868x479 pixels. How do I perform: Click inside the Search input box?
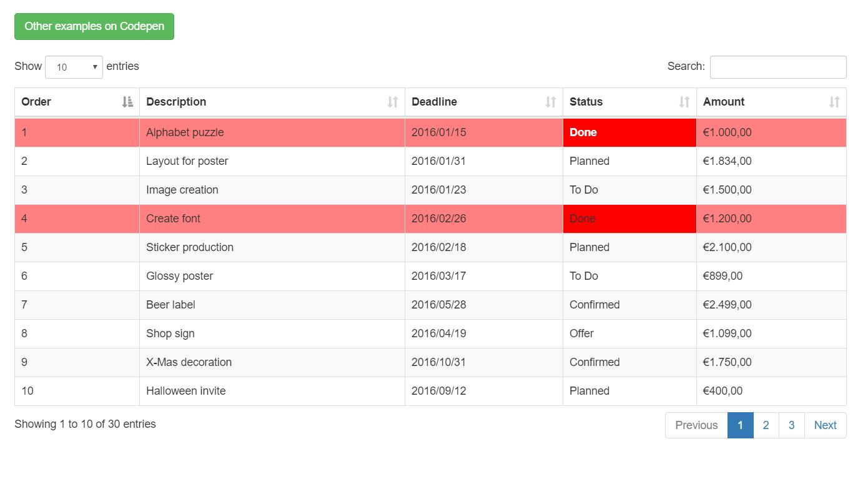(777, 67)
